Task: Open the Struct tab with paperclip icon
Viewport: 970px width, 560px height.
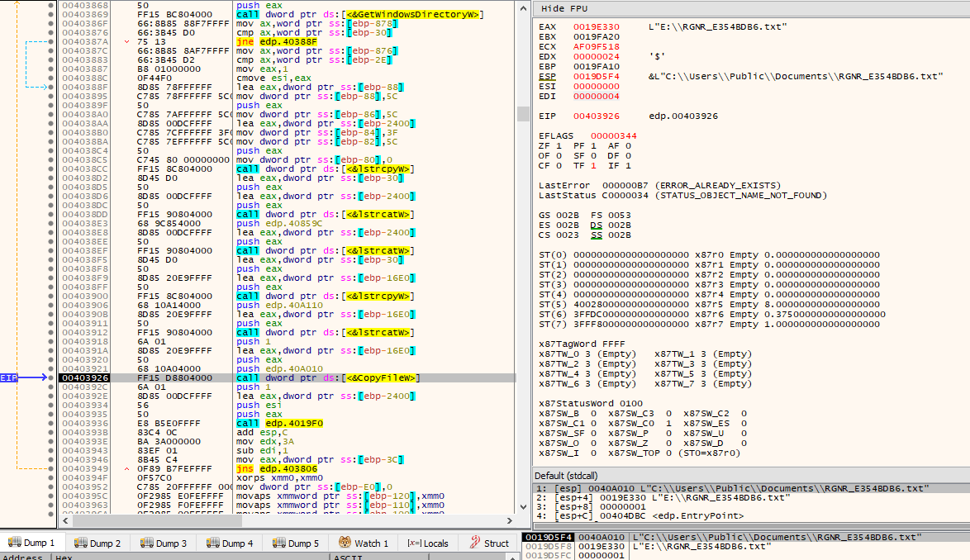Action: [x=488, y=543]
